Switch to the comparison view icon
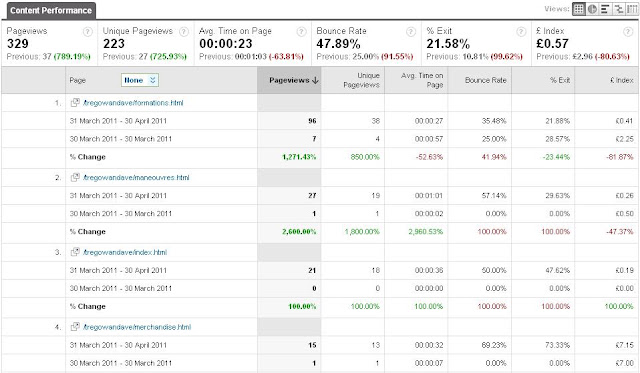This screenshot has height=373, width=640. tap(618, 9)
